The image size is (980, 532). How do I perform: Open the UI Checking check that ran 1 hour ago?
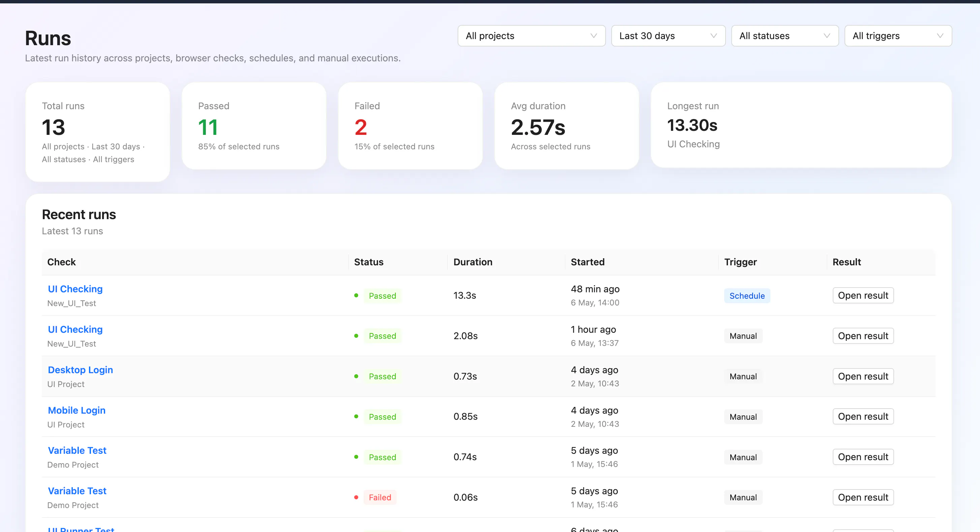75,329
